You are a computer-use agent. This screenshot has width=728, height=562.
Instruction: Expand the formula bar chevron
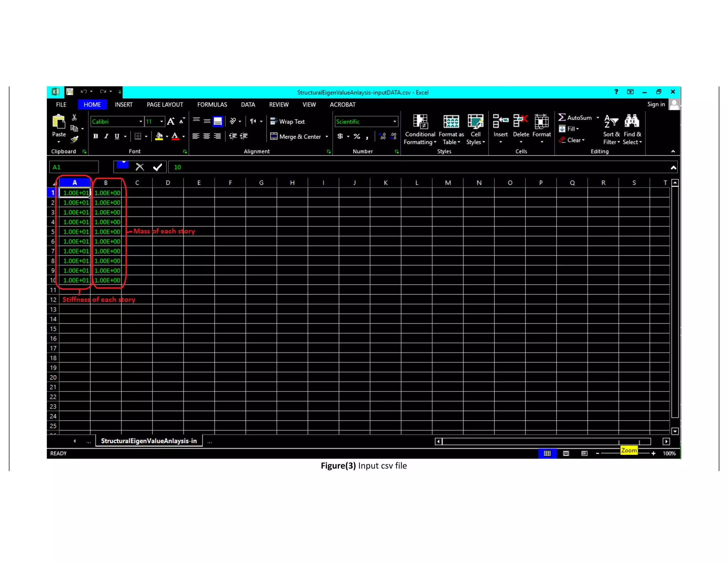(x=673, y=167)
